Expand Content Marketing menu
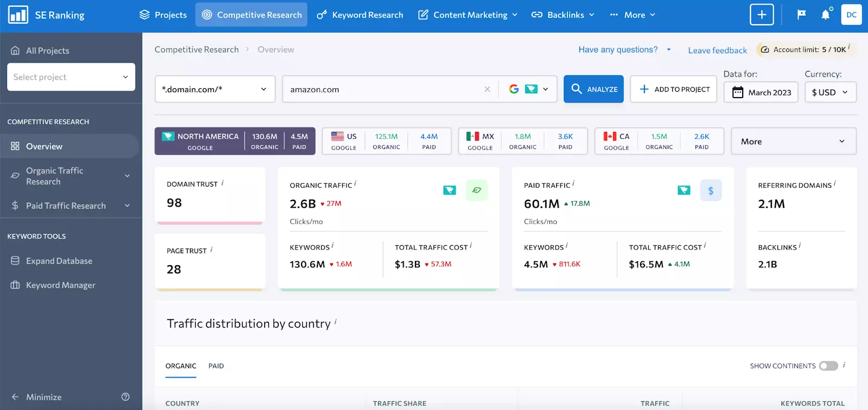The height and width of the screenshot is (410, 868). coord(468,15)
